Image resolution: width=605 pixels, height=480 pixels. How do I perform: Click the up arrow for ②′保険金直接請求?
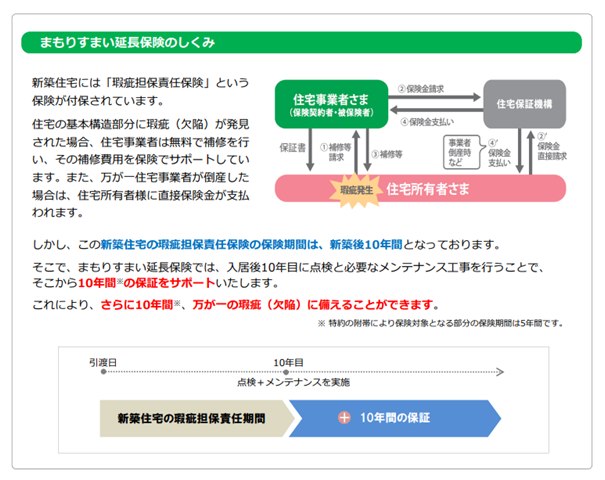coord(531,153)
